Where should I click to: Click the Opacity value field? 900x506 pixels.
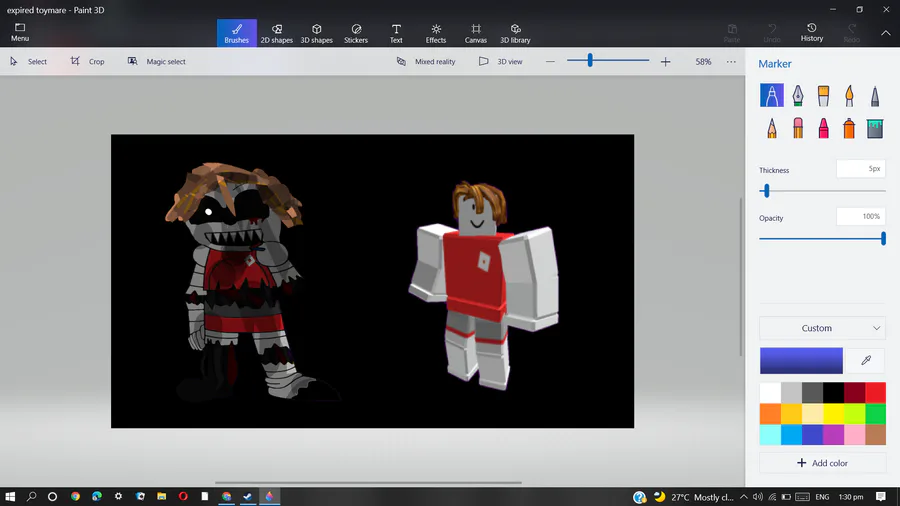[x=861, y=216]
